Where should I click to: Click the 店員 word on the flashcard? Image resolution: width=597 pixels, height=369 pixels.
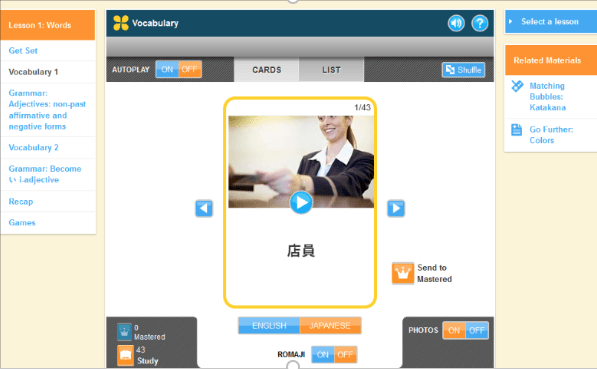(x=301, y=251)
